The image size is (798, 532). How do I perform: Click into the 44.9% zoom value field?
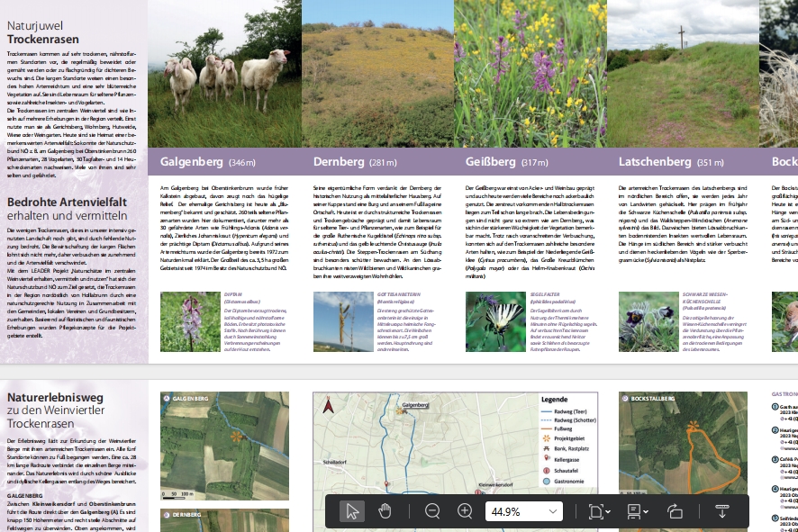(x=514, y=511)
